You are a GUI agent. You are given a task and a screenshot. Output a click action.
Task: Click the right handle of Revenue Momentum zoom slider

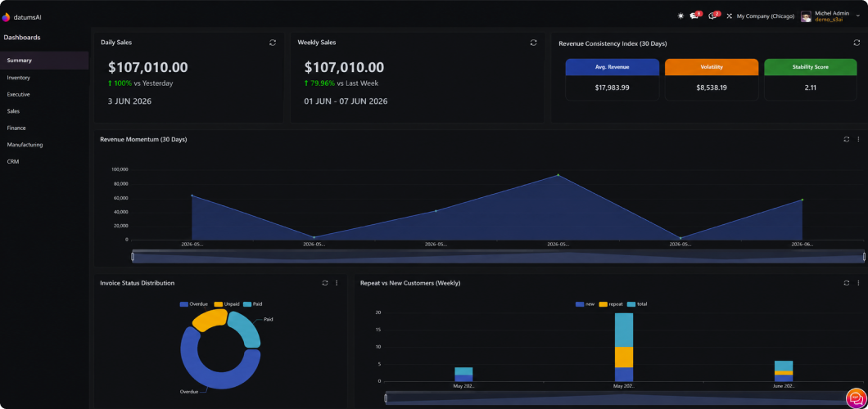coord(864,257)
